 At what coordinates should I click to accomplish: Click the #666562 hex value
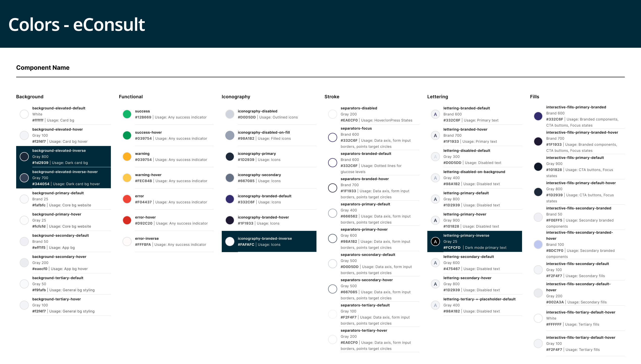(349, 216)
